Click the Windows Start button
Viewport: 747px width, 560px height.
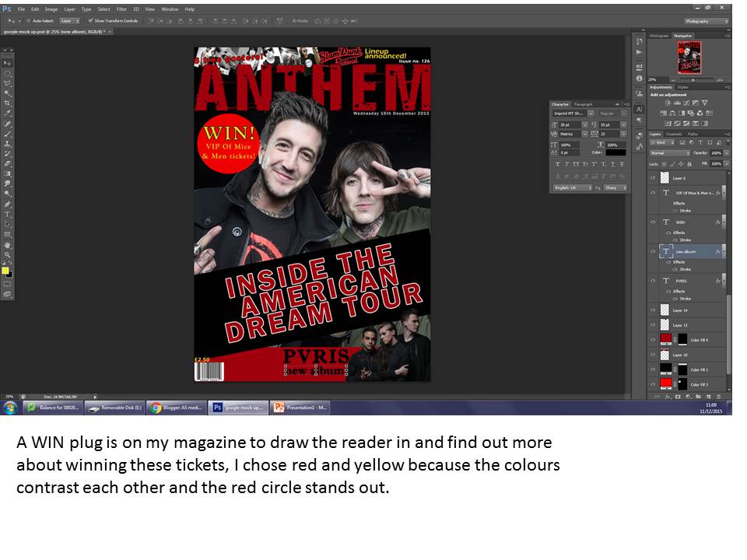pyautogui.click(x=10, y=408)
